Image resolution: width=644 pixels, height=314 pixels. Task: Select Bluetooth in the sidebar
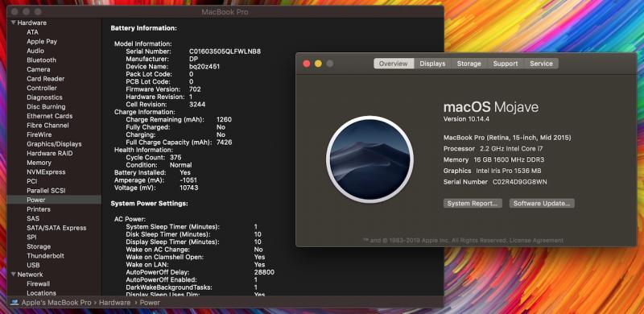click(x=42, y=60)
